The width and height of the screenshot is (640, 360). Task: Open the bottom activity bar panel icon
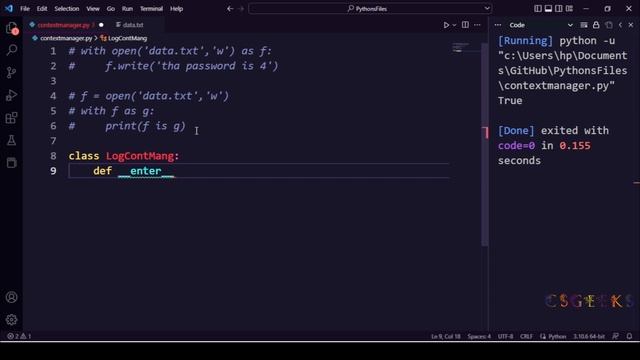click(12, 162)
